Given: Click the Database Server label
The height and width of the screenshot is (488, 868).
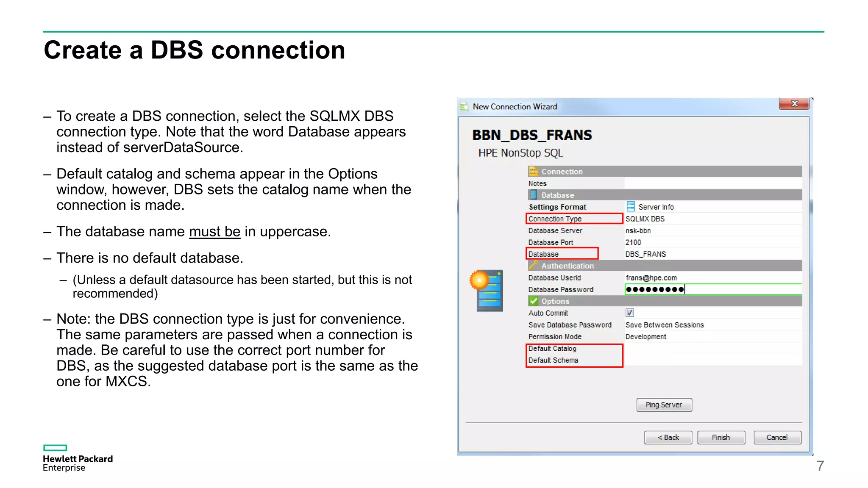Looking at the screenshot, I should (555, 230).
